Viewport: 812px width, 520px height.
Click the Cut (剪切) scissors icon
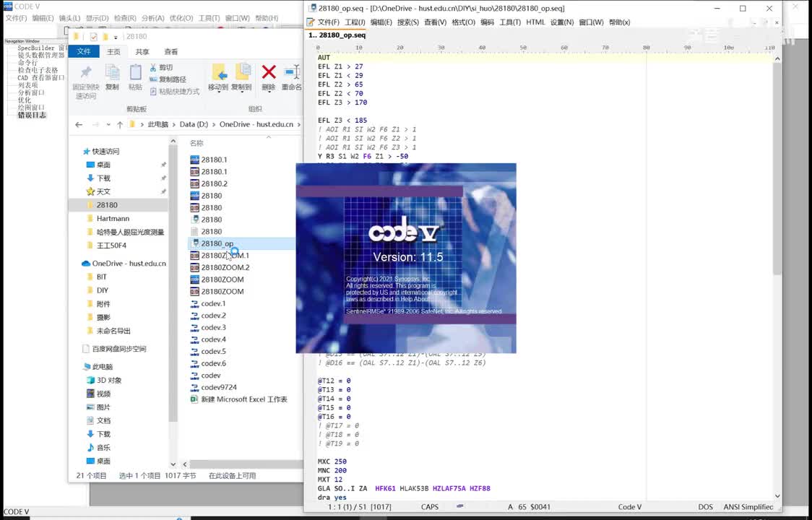[x=153, y=67]
